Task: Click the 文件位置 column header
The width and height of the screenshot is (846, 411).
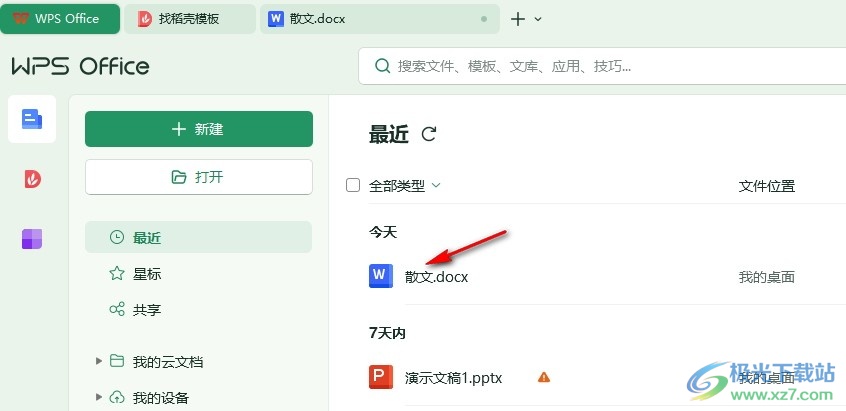Action: point(767,186)
